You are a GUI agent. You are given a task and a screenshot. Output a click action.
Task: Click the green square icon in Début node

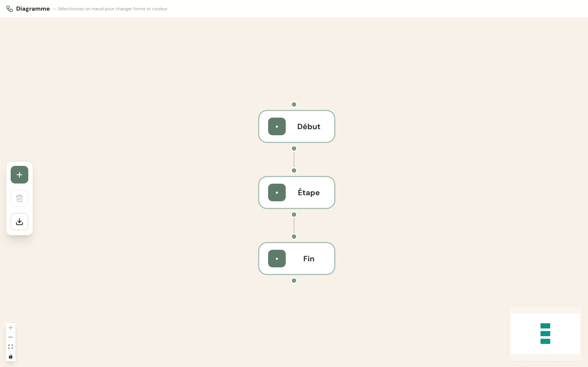point(277,126)
